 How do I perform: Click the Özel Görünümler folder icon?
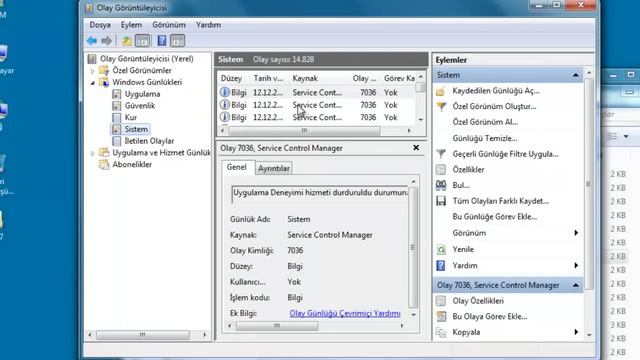point(104,70)
